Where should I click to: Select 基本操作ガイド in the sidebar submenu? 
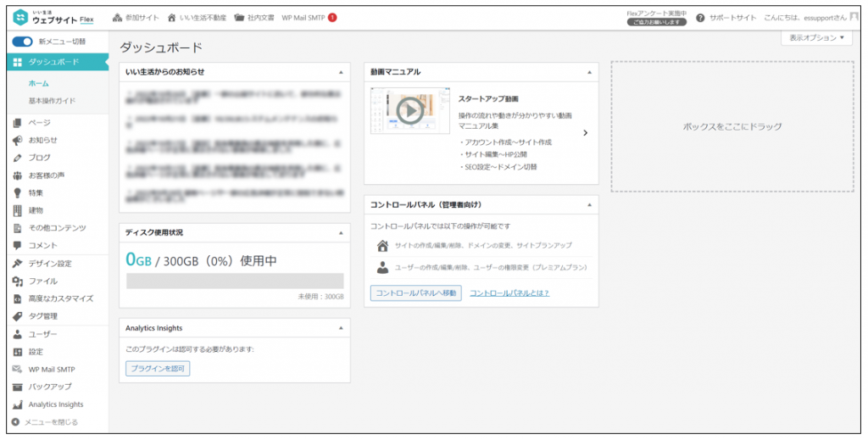point(52,101)
